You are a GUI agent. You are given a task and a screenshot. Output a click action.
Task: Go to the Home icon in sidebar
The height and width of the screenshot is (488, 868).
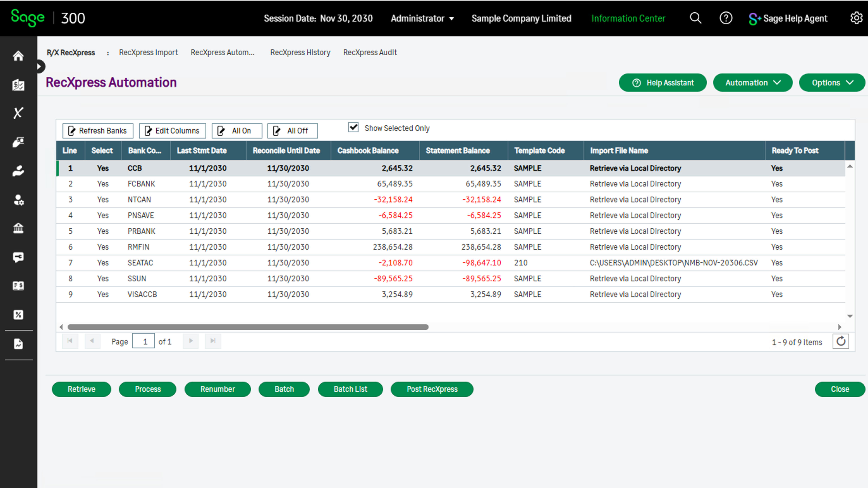[18, 56]
